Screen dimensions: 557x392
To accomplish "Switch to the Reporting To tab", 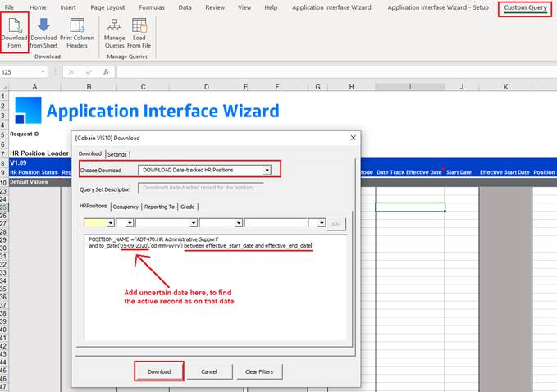I will click(x=159, y=207).
